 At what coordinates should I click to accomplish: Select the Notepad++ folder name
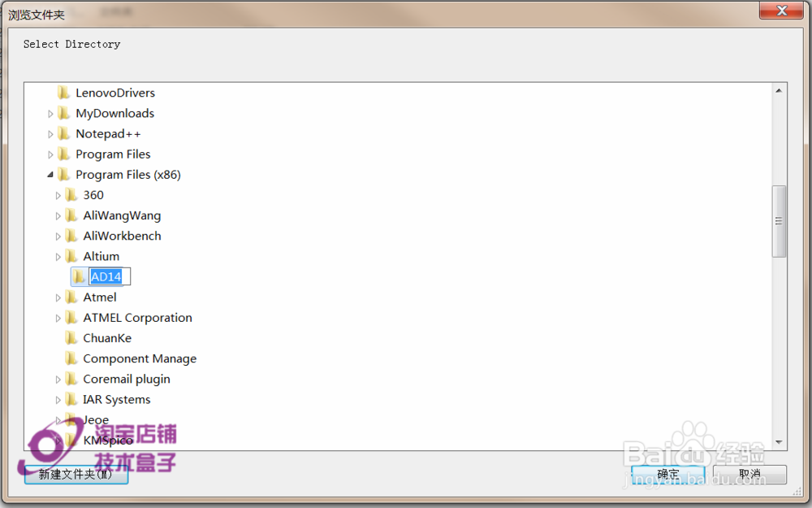tap(108, 134)
